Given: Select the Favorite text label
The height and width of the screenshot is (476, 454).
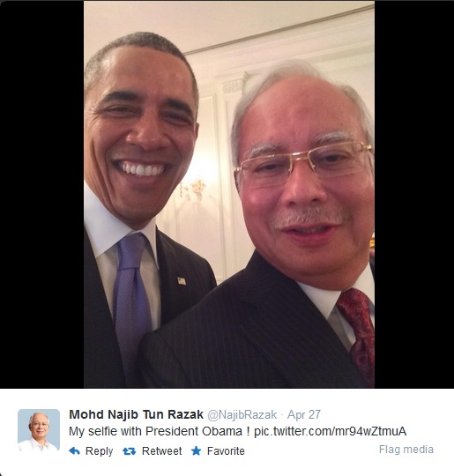Looking at the screenshot, I should click(226, 451).
